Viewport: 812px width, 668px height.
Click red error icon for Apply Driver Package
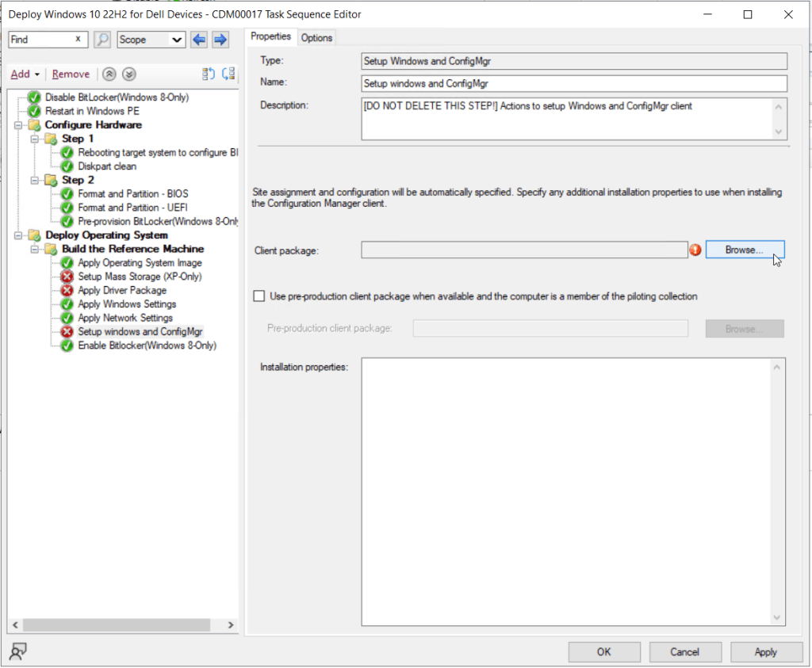(x=67, y=291)
